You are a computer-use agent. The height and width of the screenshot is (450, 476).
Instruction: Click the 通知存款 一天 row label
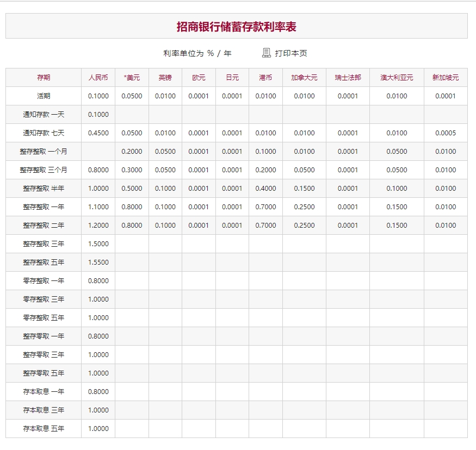click(44, 115)
